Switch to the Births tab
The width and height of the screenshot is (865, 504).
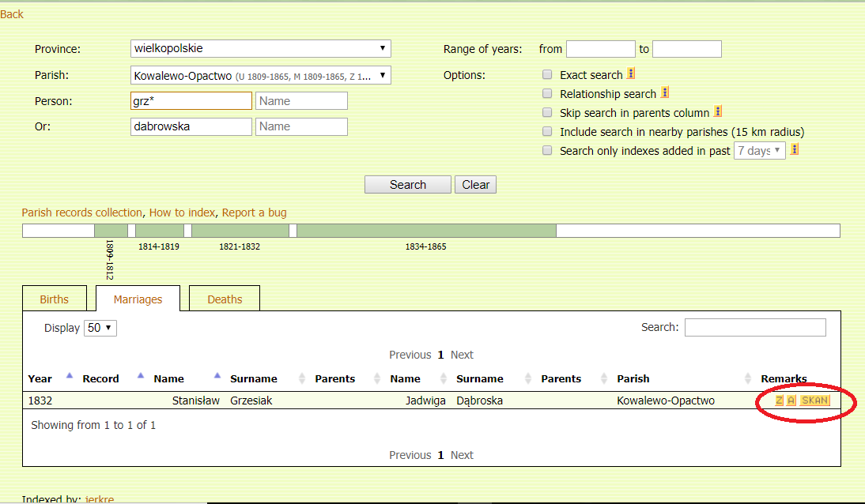[x=55, y=299]
